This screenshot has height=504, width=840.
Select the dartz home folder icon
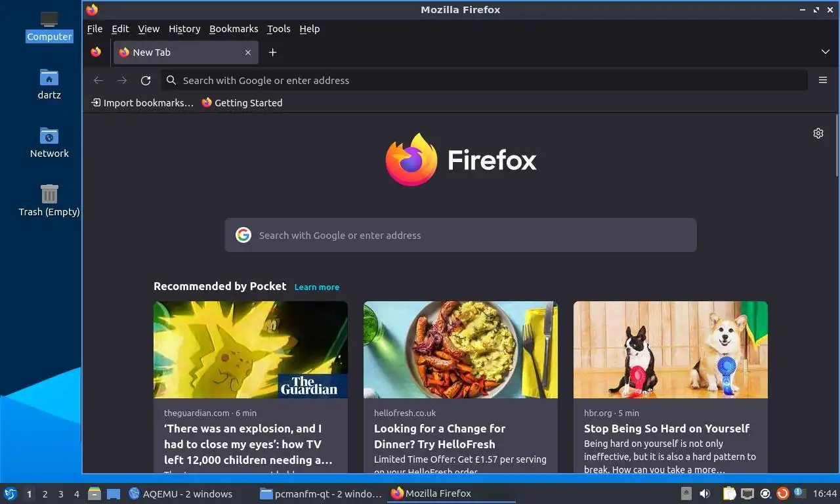[x=49, y=84]
